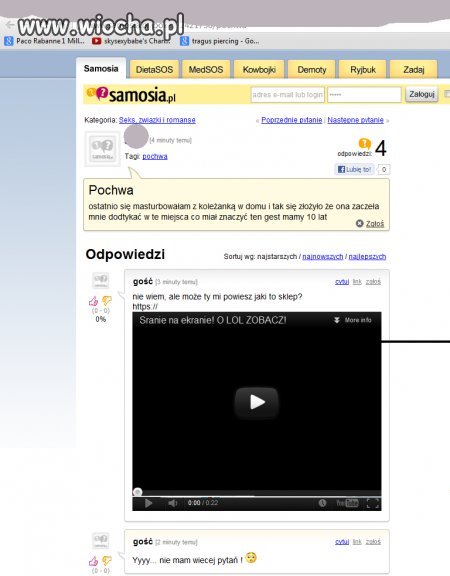This screenshot has height=576, width=450.
Task: Focus the e-mail or login input field
Action: coord(288,95)
